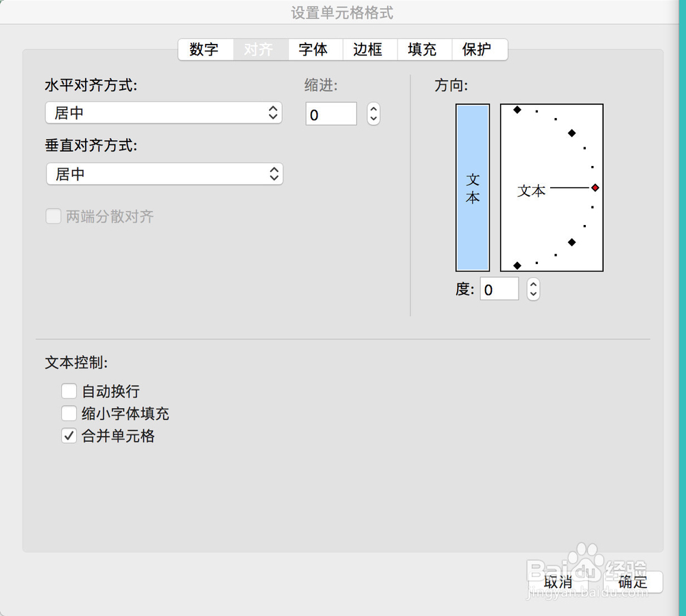686x616 pixels.
Task: Click the indent stepper up arrow
Action: click(372, 109)
